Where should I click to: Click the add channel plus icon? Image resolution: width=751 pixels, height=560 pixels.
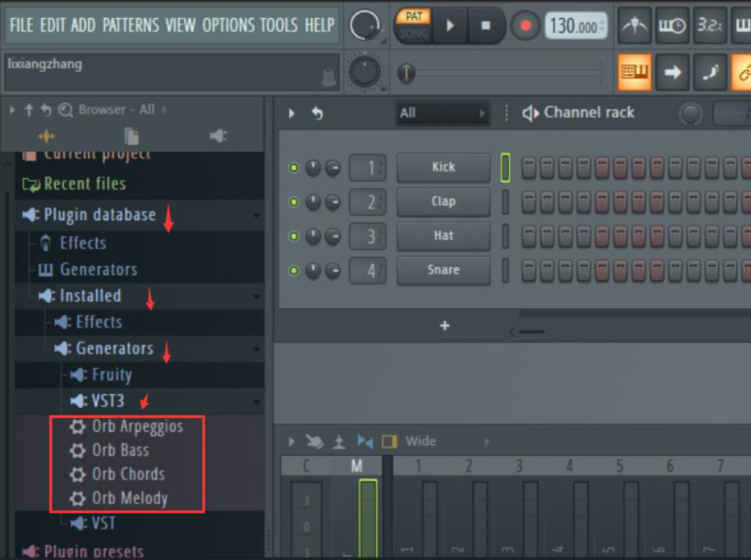(x=444, y=325)
